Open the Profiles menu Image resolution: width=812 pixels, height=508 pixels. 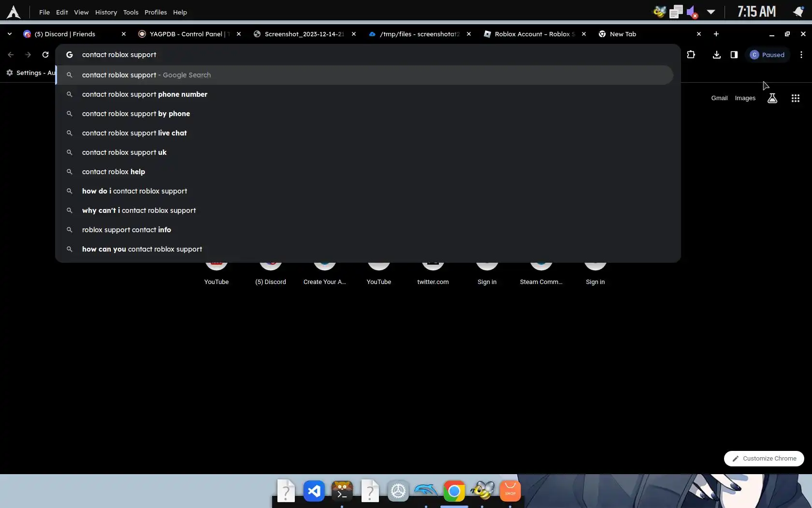point(156,12)
